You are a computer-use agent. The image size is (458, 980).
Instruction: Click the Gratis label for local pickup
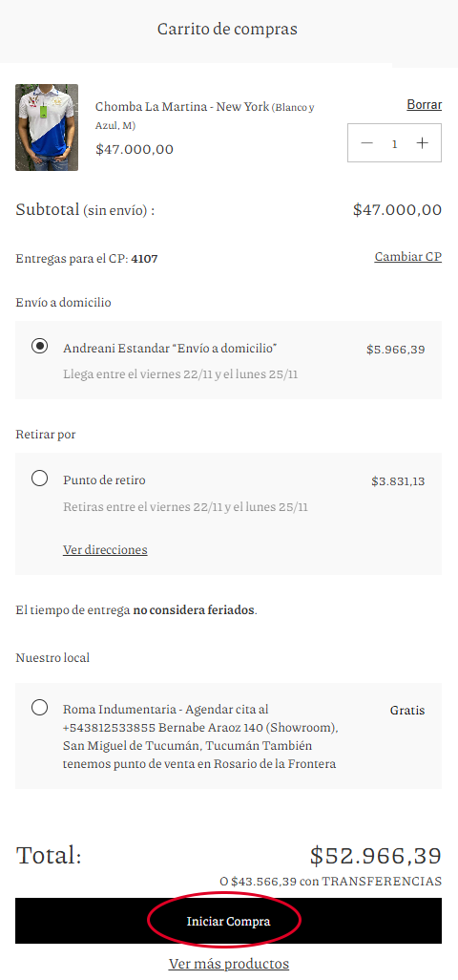click(x=407, y=711)
